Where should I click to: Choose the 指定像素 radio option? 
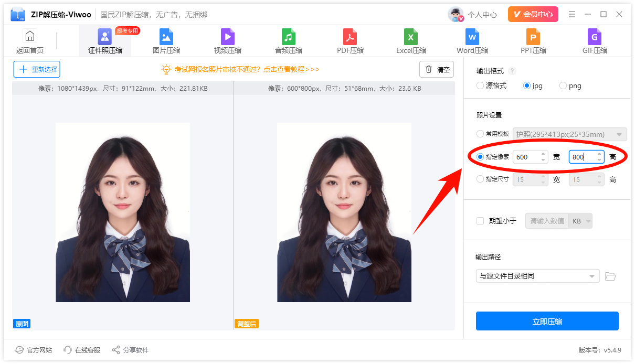coord(480,157)
